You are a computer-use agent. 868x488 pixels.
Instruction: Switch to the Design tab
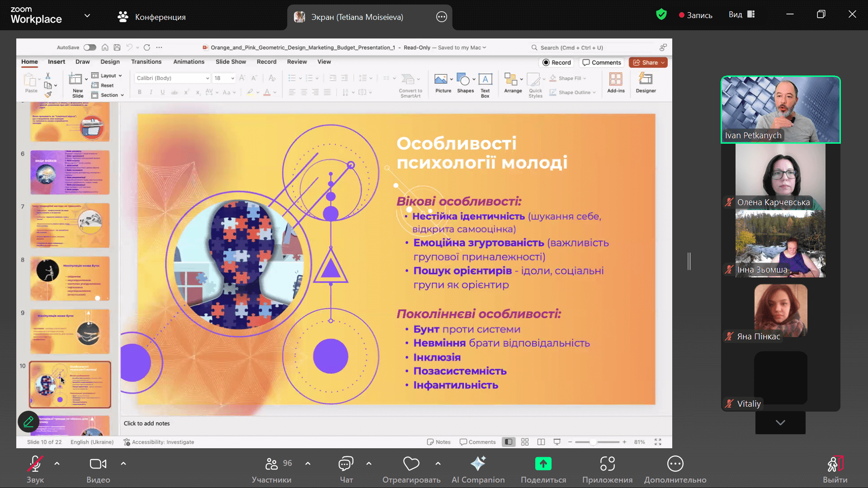pyautogui.click(x=110, y=62)
